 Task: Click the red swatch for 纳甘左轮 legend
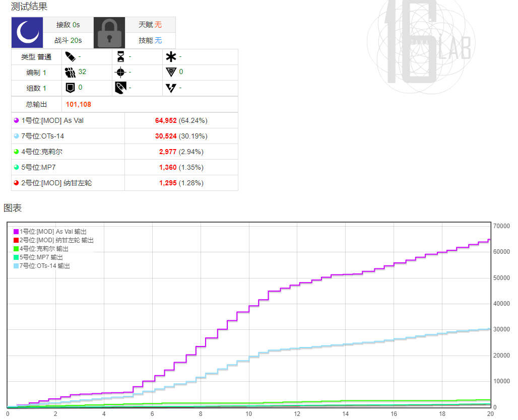[x=16, y=240]
